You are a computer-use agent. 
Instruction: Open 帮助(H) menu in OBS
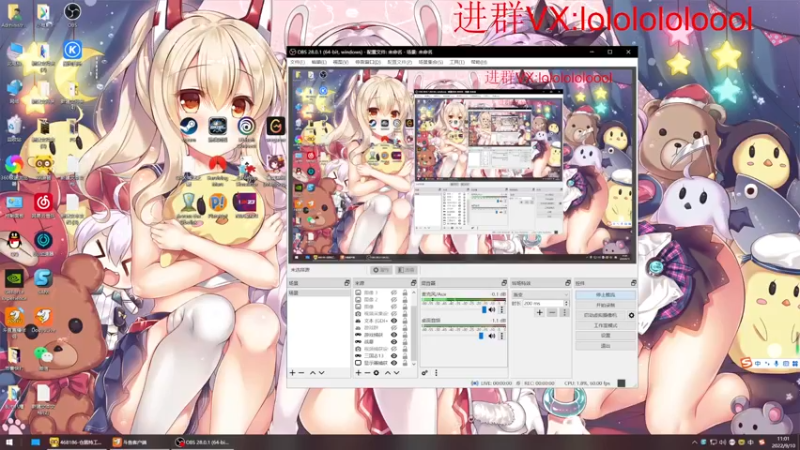coord(479,62)
